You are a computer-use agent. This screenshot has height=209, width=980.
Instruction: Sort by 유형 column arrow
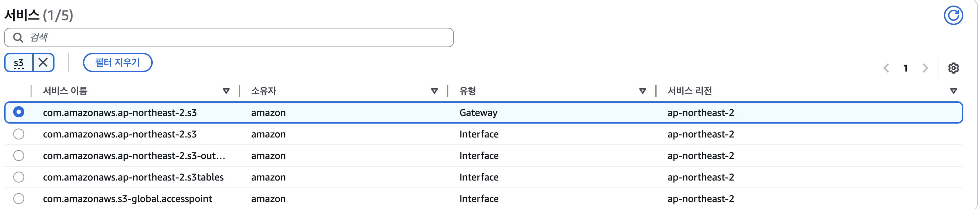tap(642, 91)
